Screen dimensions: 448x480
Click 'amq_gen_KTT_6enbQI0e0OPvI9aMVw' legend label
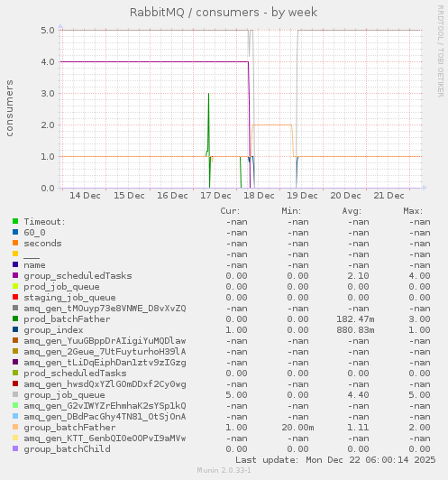[105, 438]
